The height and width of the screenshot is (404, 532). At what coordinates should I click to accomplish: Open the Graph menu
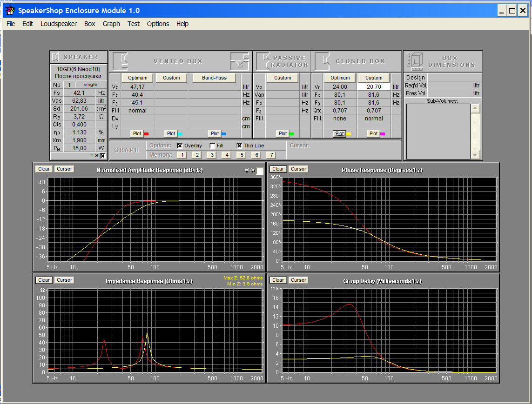(x=111, y=24)
